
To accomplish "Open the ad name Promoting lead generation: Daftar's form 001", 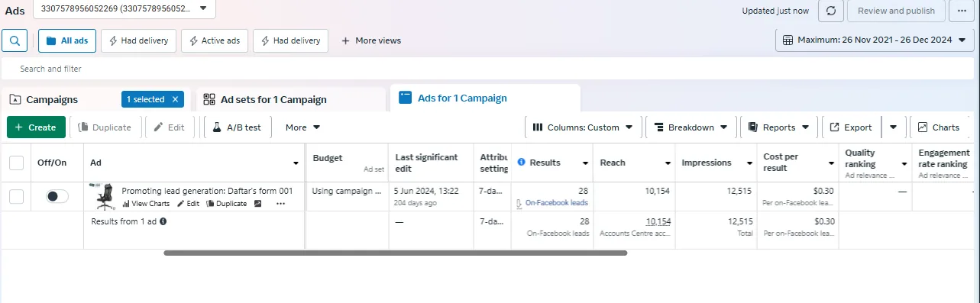I will tap(207, 191).
